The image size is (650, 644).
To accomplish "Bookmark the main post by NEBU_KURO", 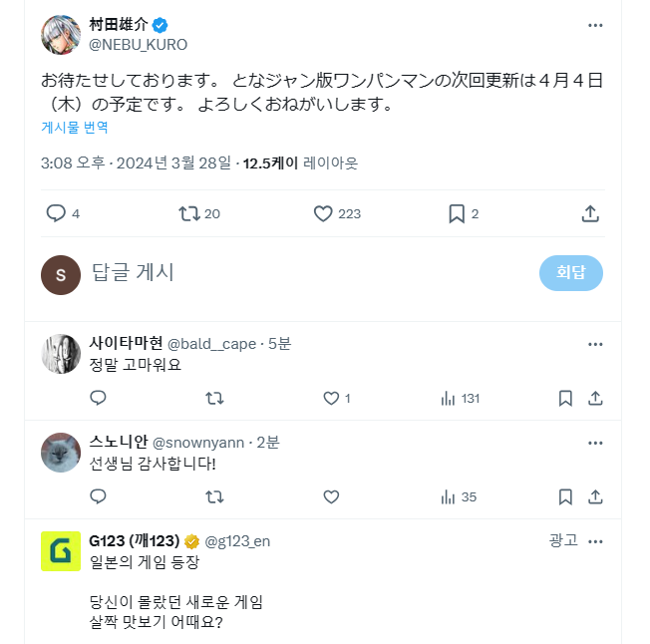I will pyautogui.click(x=456, y=213).
